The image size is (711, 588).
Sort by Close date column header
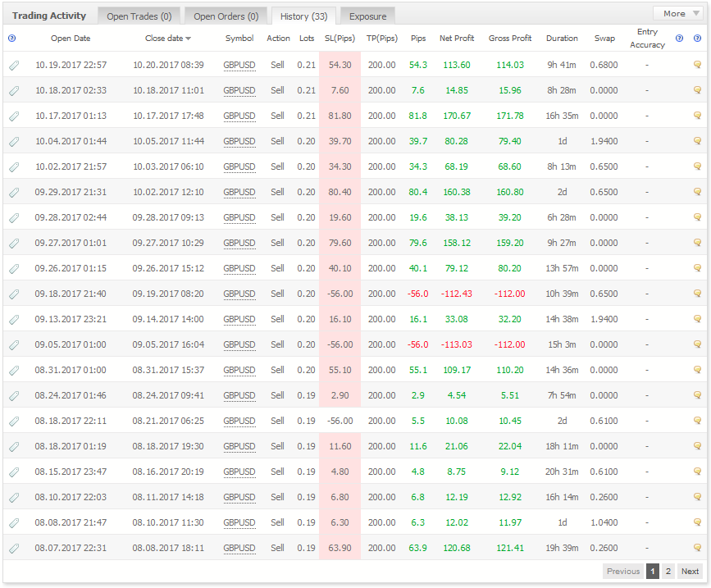click(x=168, y=39)
